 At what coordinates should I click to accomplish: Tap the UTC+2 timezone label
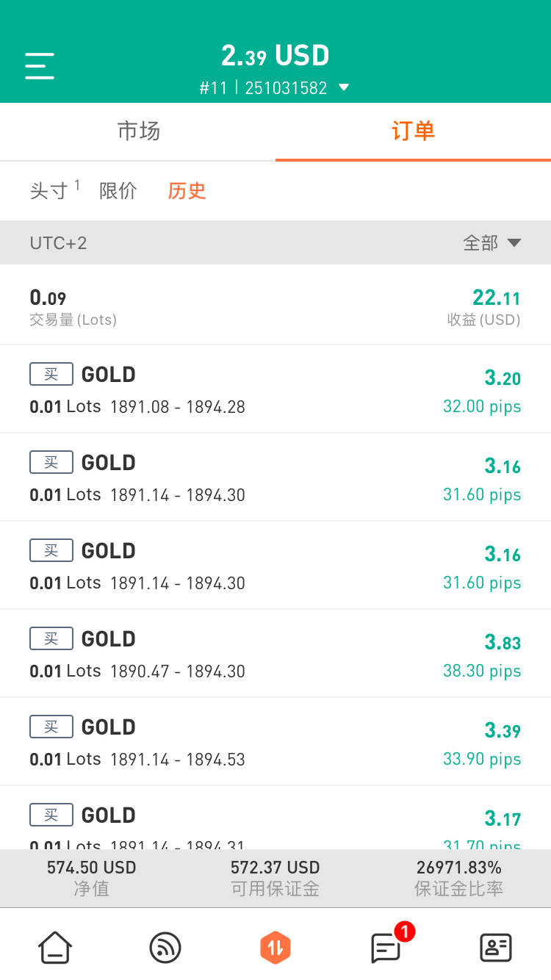59,243
